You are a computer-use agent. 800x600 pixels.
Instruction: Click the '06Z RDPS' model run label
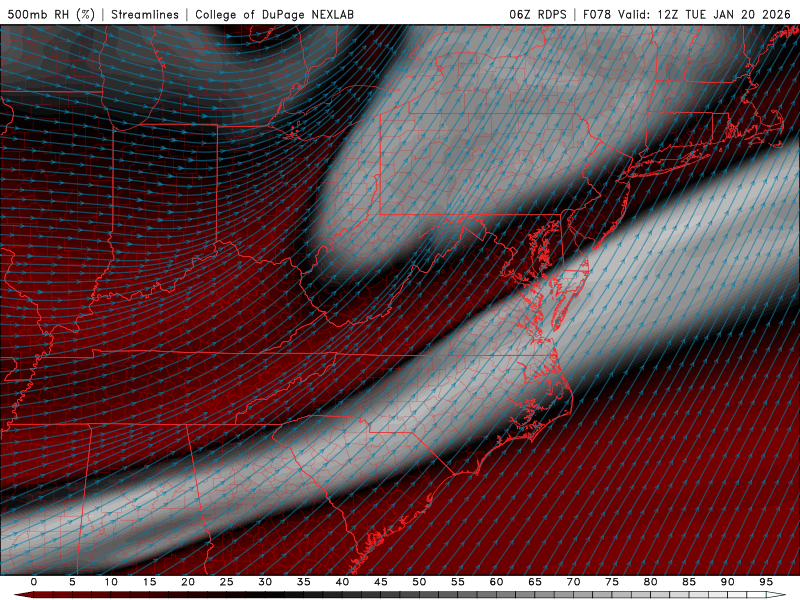coord(538,14)
